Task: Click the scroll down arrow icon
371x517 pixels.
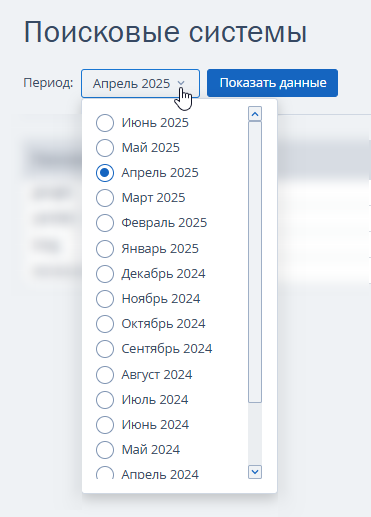Action: [255, 472]
